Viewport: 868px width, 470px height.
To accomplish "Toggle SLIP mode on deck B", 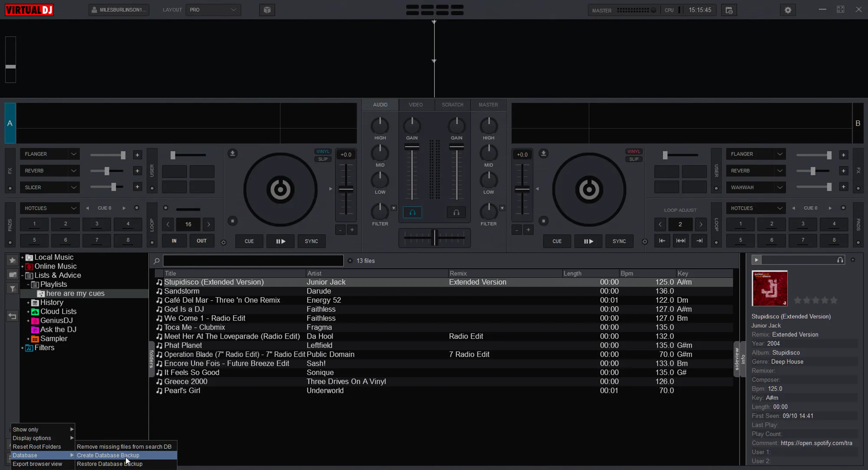I will click(x=634, y=159).
